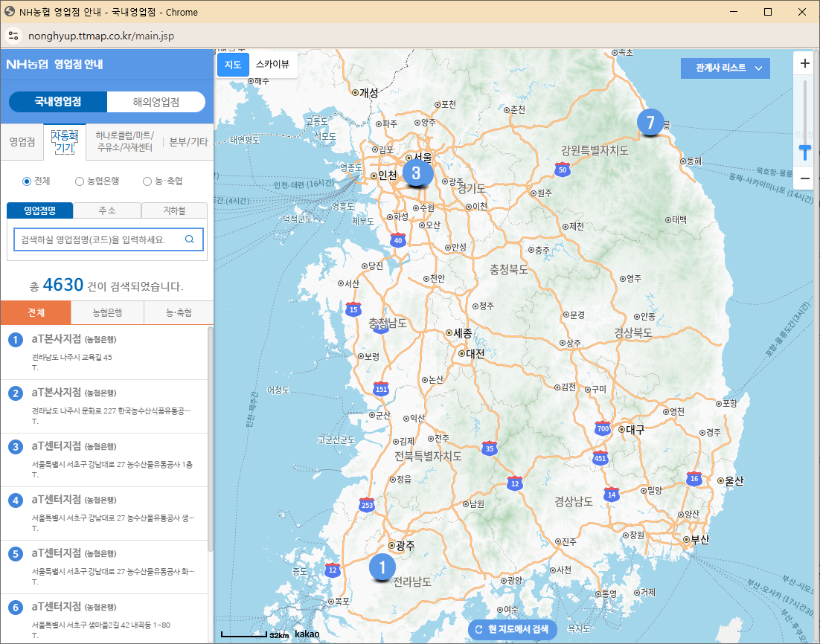Select the 농협은행 radio option

pyautogui.click(x=80, y=181)
